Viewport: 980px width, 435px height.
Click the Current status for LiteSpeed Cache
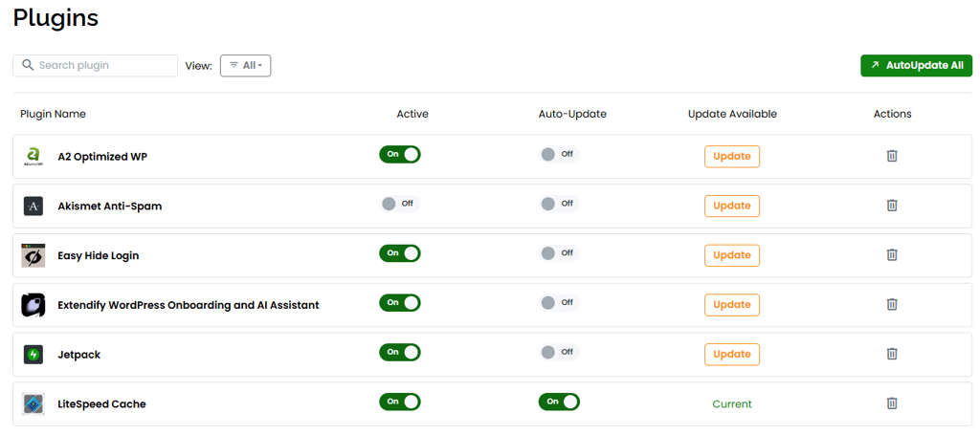(732, 403)
